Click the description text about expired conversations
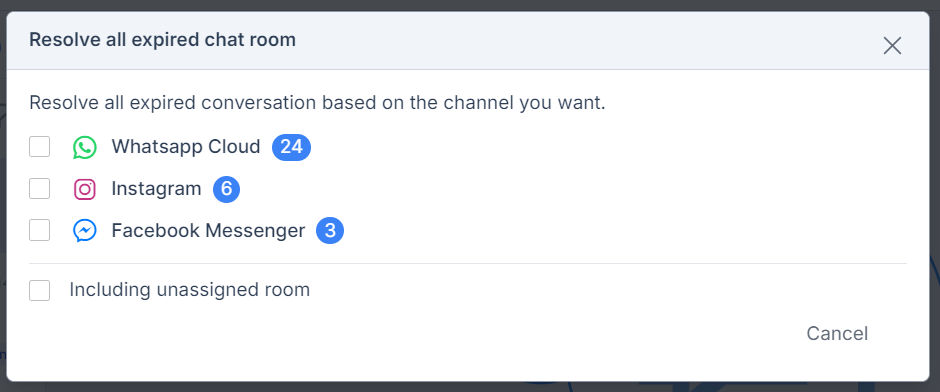This screenshot has width=940, height=392. (x=317, y=103)
